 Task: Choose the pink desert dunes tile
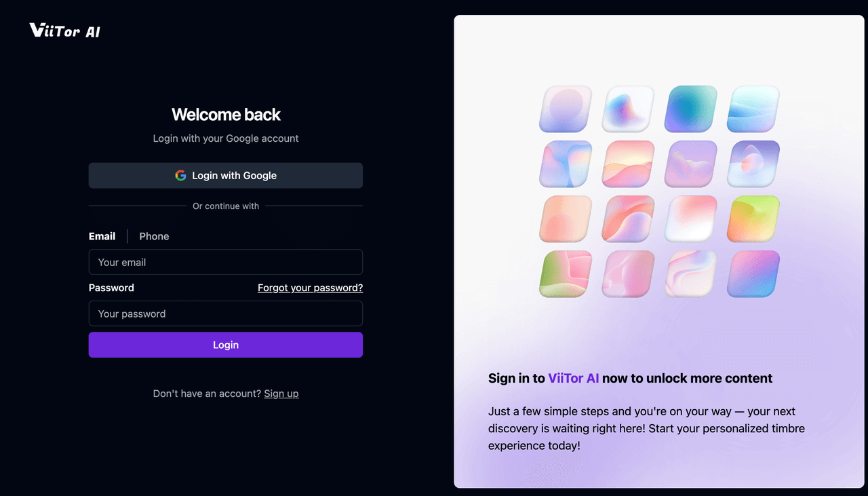(x=628, y=164)
